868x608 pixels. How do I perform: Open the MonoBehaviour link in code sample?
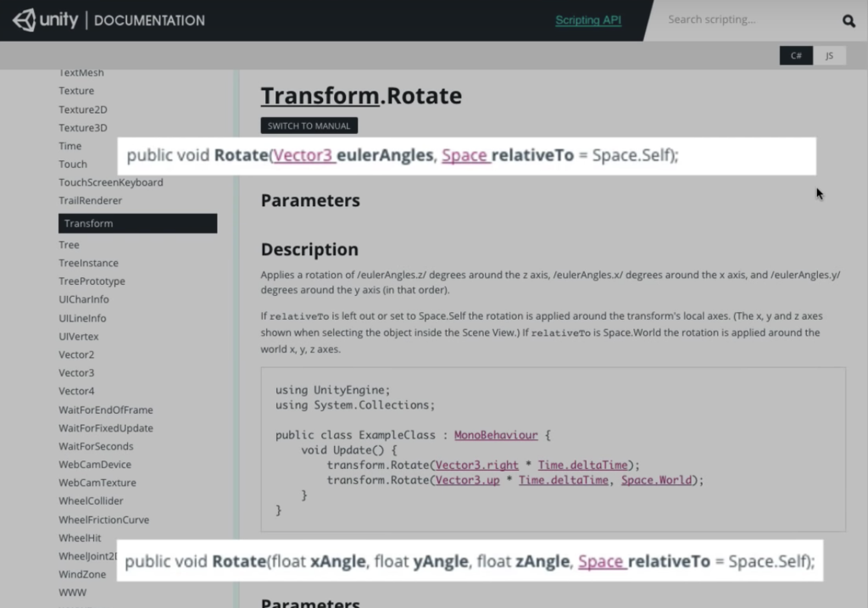pos(495,435)
